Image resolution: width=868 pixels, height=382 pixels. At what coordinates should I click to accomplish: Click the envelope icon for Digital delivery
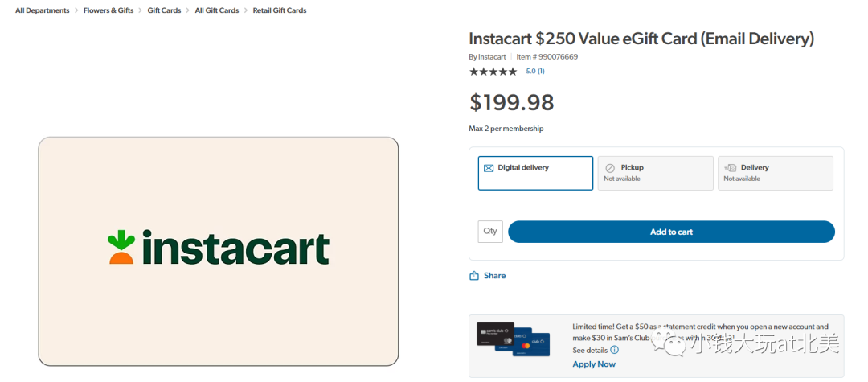[489, 169]
